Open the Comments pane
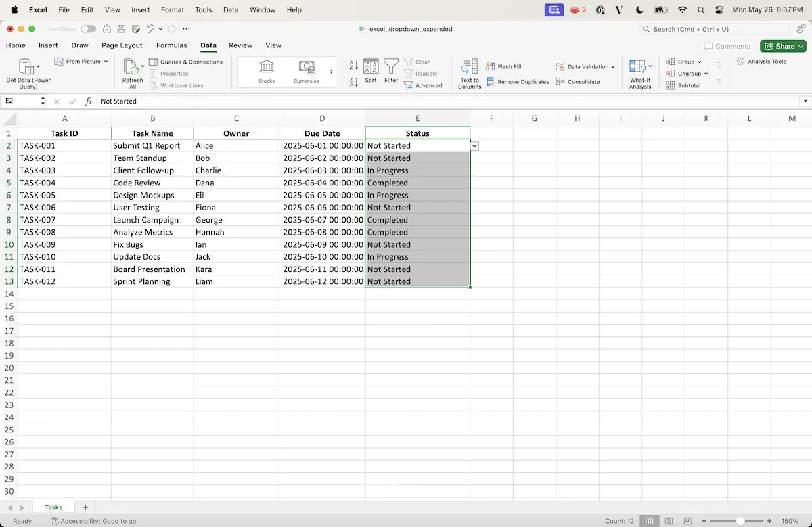The width and height of the screenshot is (812, 527). click(727, 46)
